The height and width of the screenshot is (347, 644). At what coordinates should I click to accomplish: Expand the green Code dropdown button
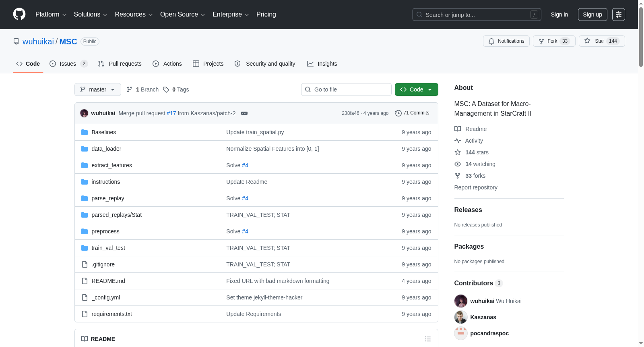pos(417,89)
